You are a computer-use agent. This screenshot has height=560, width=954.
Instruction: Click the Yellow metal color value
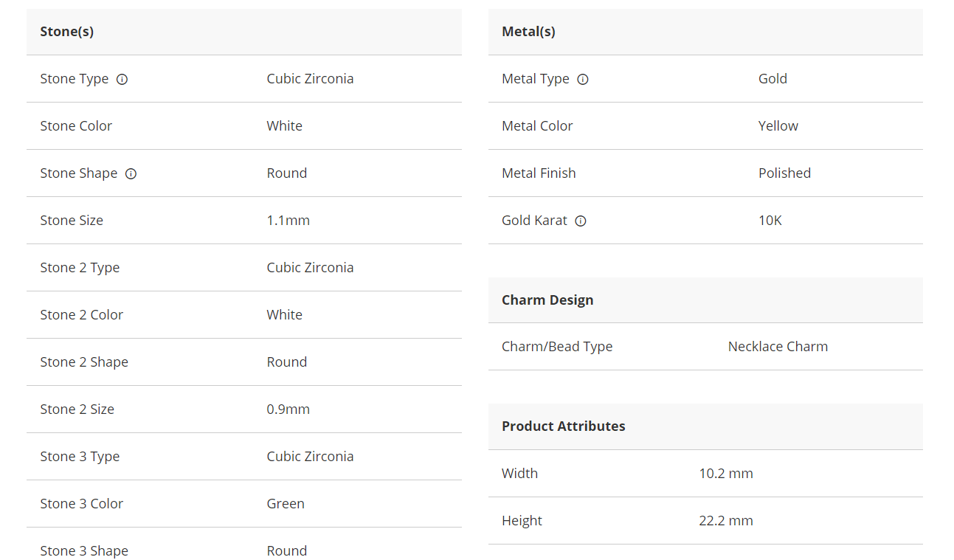click(x=778, y=126)
